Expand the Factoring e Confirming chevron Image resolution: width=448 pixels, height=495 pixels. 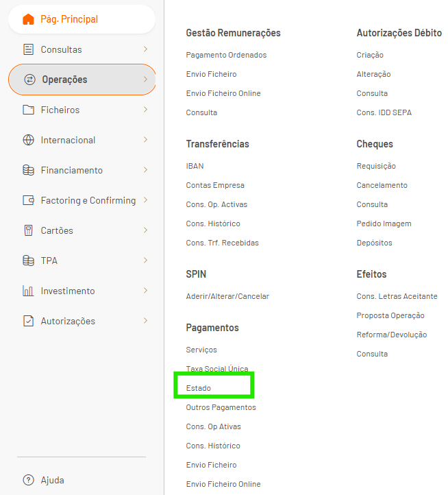pyautogui.click(x=145, y=200)
